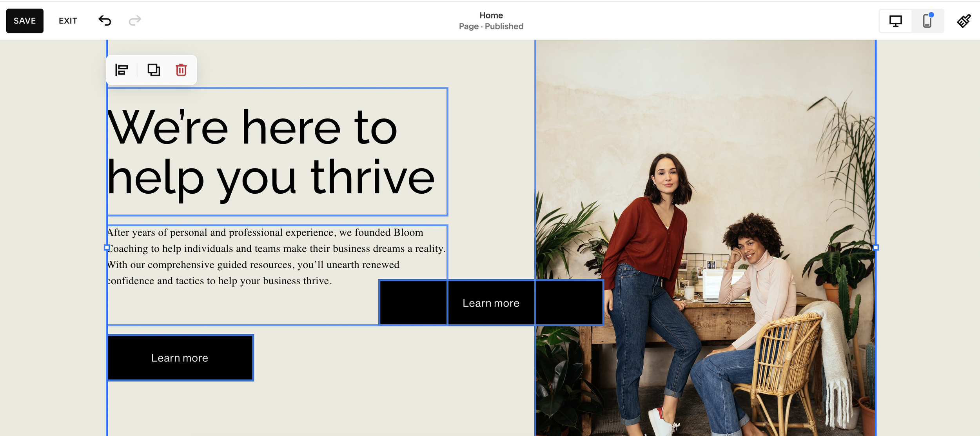The width and height of the screenshot is (980, 436).
Task: Click the "Page · Published" status text
Action: point(491,26)
